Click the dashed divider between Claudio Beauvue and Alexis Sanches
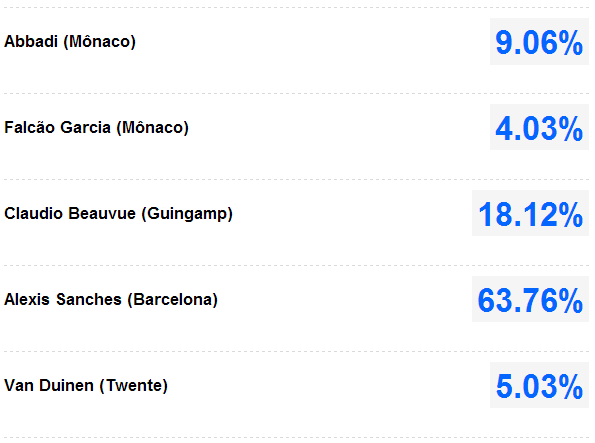This screenshot has height=443, width=595. [296, 265]
